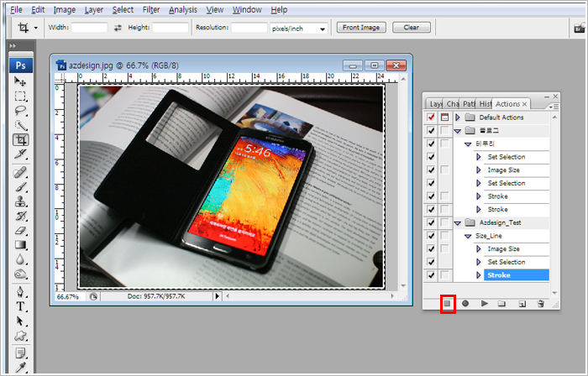Open the Crop tool preset picker arrow
Screen dimensions: 588x376
pyautogui.click(x=35, y=28)
